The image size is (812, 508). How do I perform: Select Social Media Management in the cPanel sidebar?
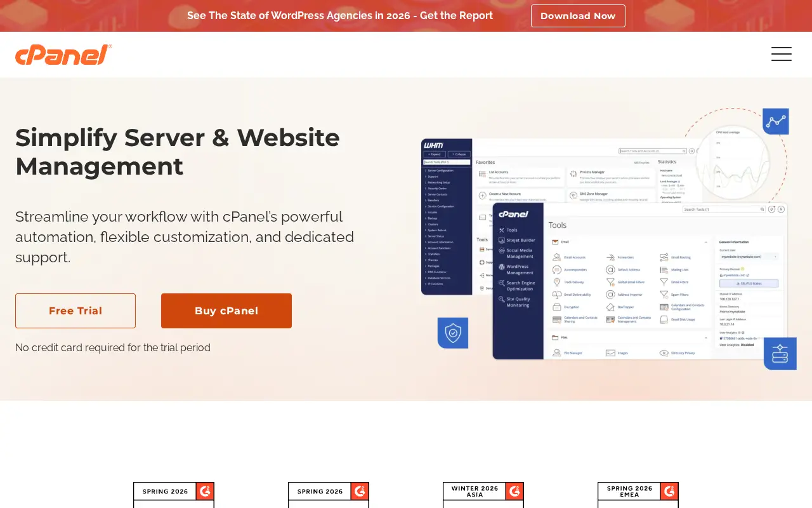[516, 253]
